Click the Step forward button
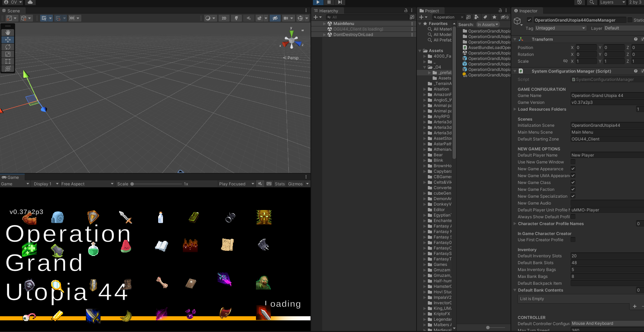The height and width of the screenshot is (332, 644). (340, 2)
